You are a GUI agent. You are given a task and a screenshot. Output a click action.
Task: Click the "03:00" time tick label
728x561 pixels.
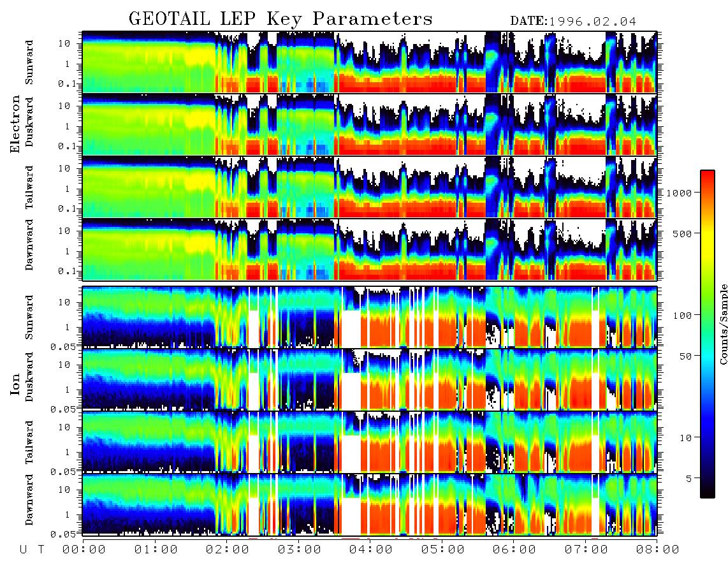click(x=300, y=550)
